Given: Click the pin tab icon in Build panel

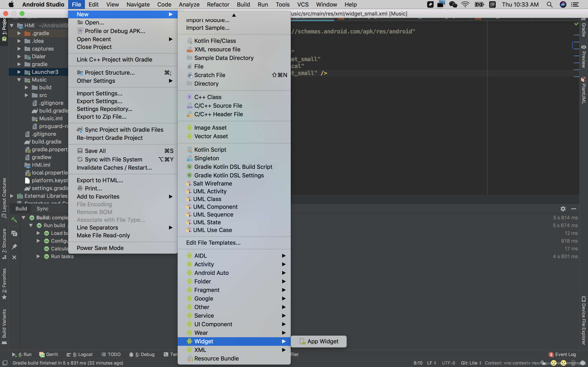Looking at the screenshot, I should (x=14, y=246).
